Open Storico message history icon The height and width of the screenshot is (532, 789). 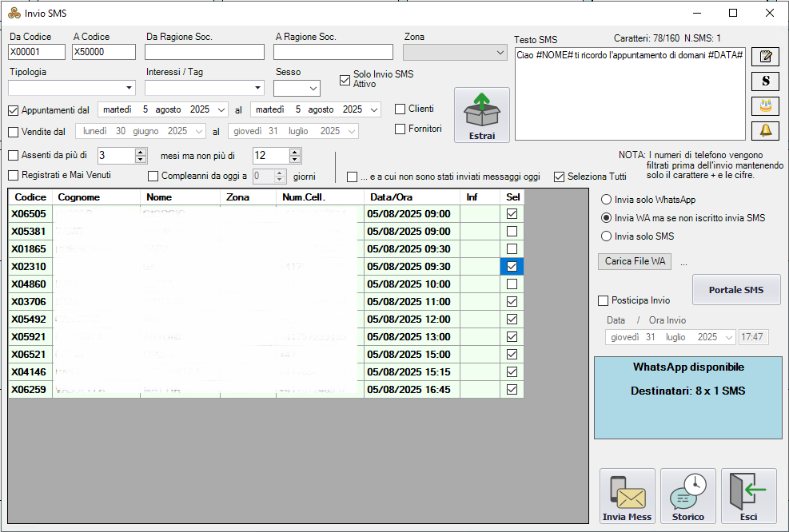click(687, 496)
